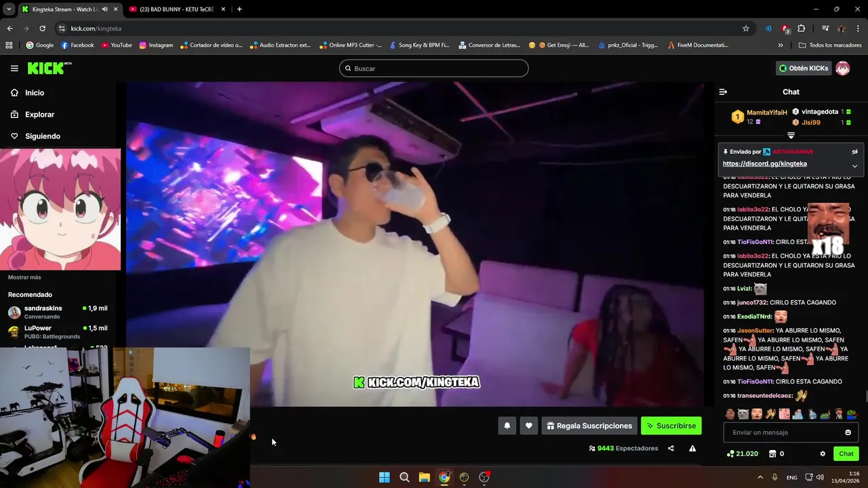Open the Online MP3 Cutter bookmark

[x=350, y=45]
